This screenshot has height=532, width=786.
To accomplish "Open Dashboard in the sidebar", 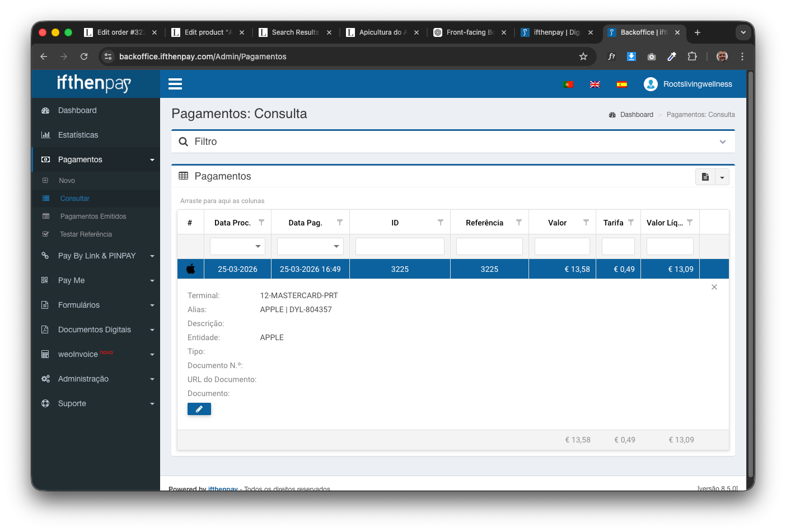I will click(x=77, y=110).
